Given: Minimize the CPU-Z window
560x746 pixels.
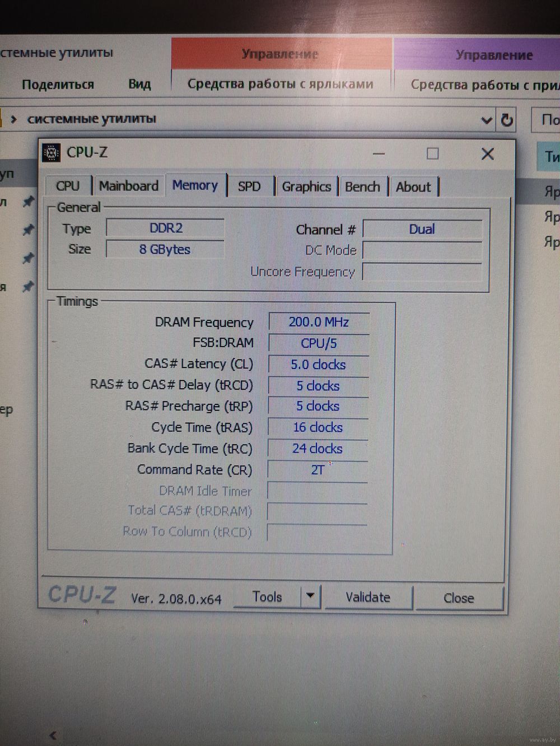Looking at the screenshot, I should click(379, 153).
